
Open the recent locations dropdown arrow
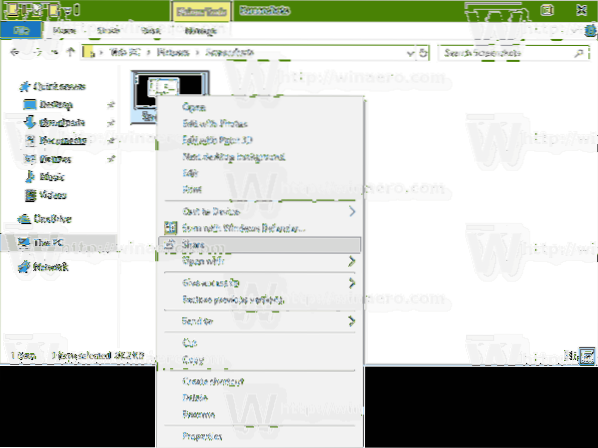pos(56,53)
